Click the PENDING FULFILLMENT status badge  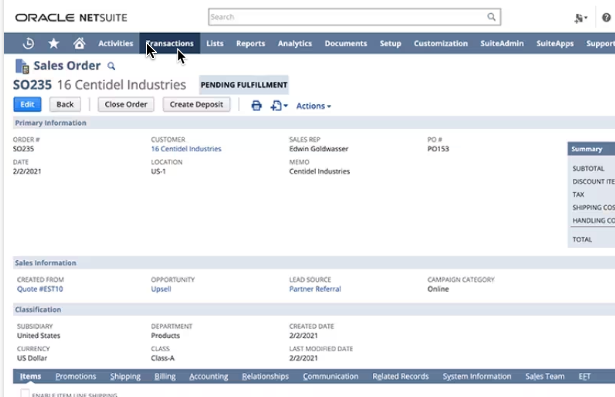(244, 85)
